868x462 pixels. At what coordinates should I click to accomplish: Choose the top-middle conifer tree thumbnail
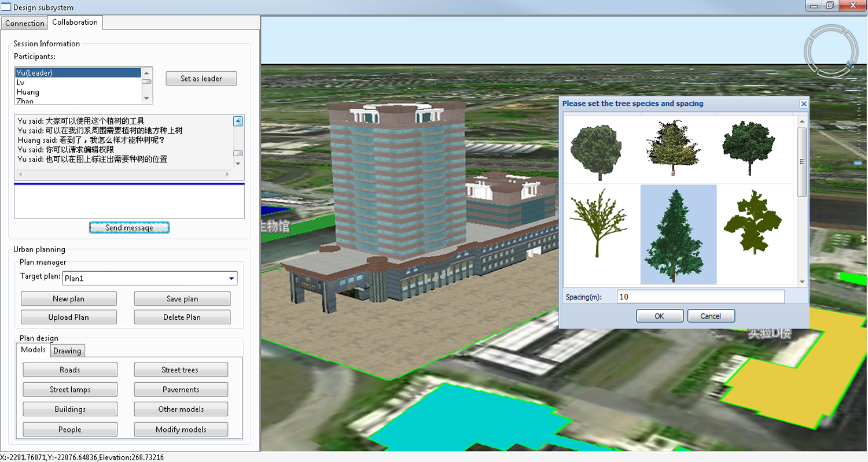tap(672, 149)
